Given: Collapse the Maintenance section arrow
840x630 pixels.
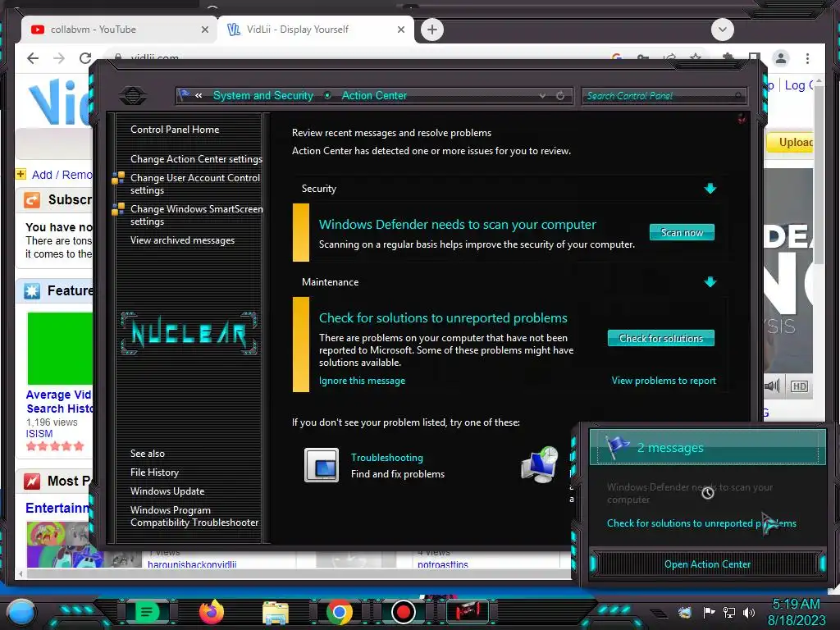Looking at the screenshot, I should 710,282.
